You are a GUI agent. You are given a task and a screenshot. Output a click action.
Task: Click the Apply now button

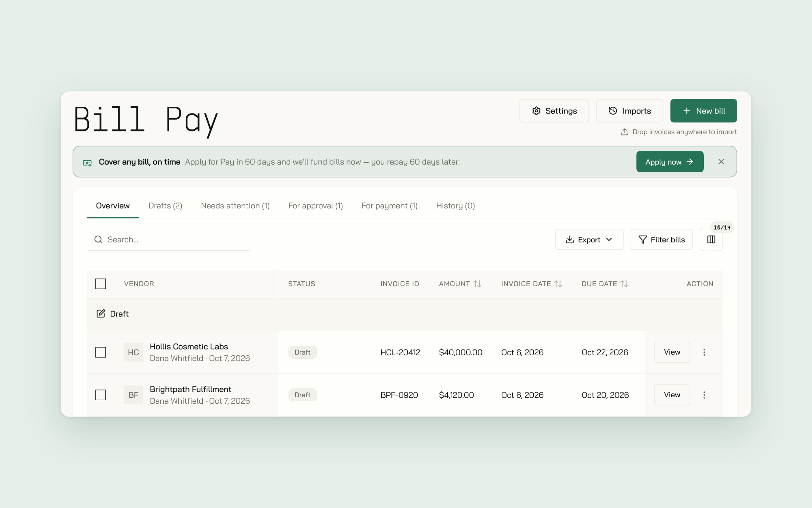[670, 162]
